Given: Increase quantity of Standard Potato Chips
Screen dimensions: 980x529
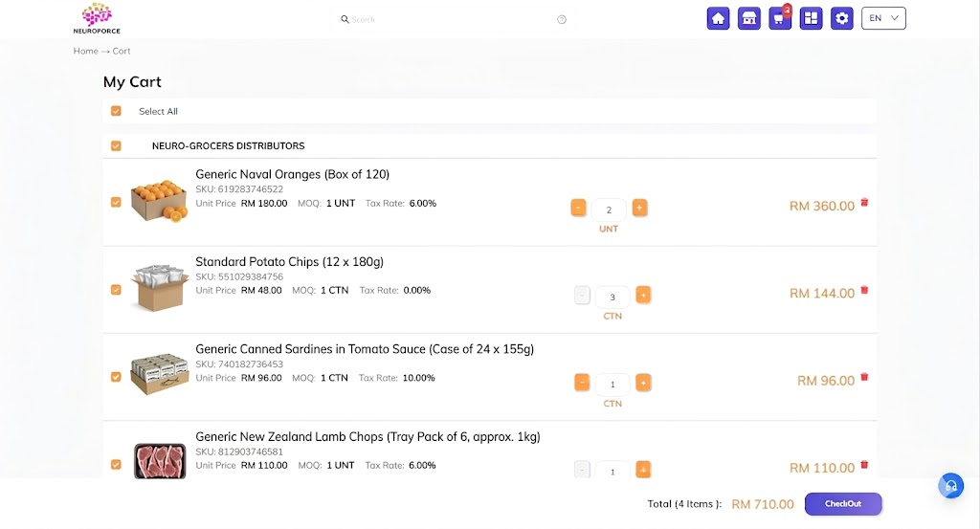Looking at the screenshot, I should coord(643,295).
